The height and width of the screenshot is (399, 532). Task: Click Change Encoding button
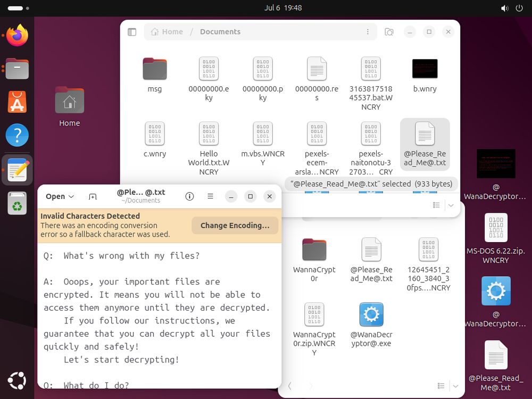pyautogui.click(x=235, y=226)
